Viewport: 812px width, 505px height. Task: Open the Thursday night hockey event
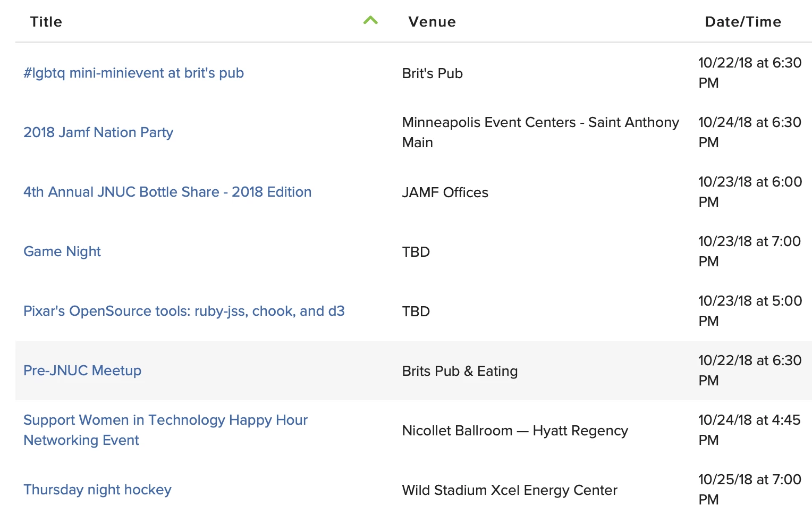[x=97, y=490]
